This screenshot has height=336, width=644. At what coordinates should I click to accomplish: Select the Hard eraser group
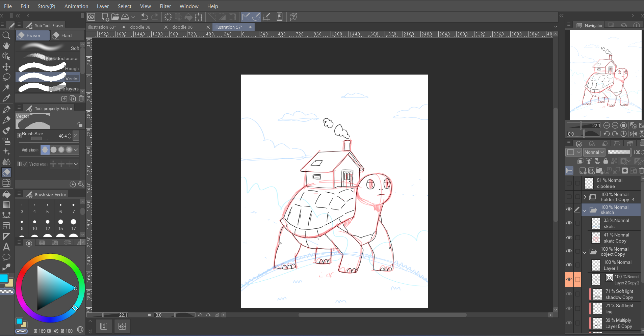tap(68, 35)
